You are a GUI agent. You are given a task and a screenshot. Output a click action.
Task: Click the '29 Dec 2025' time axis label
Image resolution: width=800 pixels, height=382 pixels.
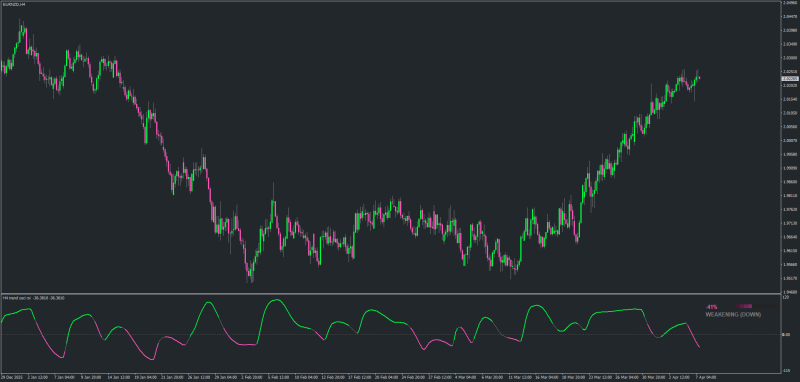tap(12, 377)
